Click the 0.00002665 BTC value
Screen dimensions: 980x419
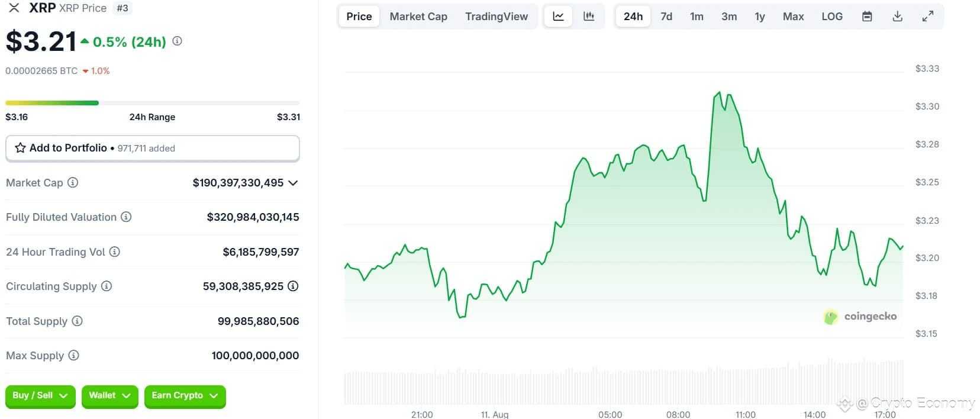point(41,70)
